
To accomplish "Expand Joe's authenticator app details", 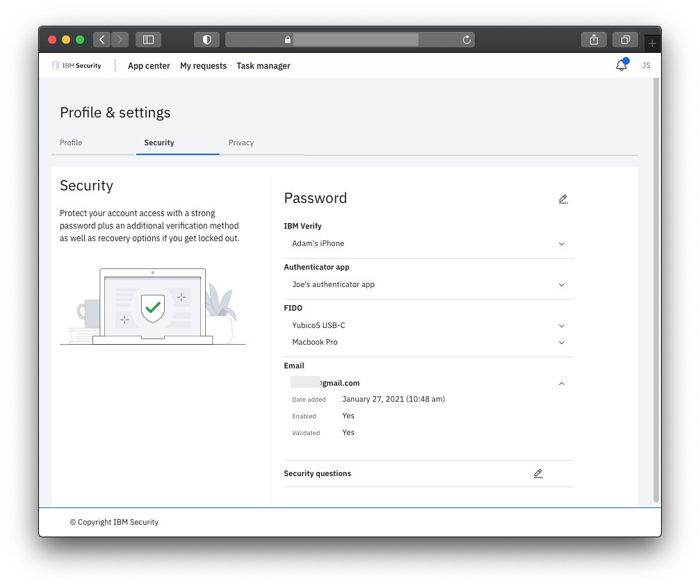I will click(x=562, y=285).
